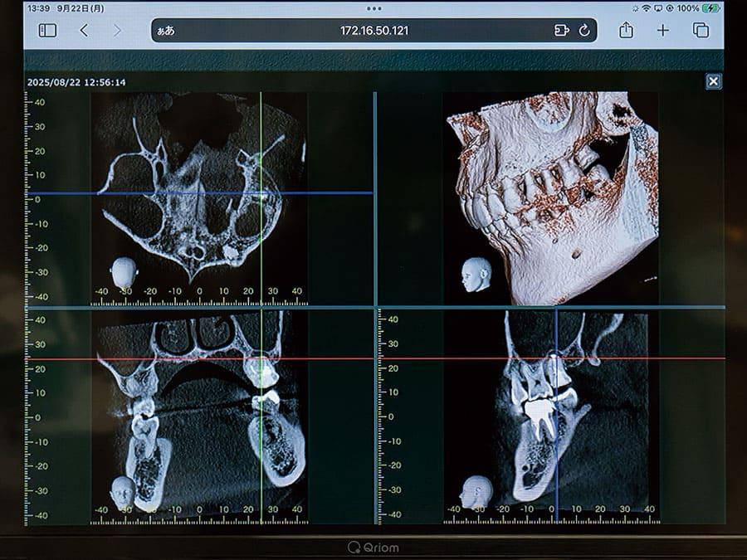This screenshot has height=560, width=747.
Task: Show the tab overview
Action: tap(701, 31)
